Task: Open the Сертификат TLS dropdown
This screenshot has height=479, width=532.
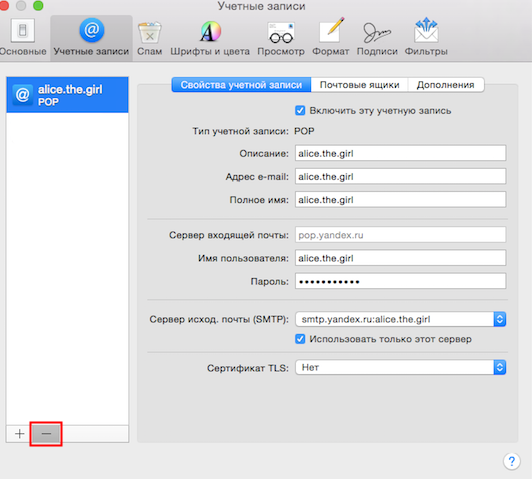Action: pos(401,367)
